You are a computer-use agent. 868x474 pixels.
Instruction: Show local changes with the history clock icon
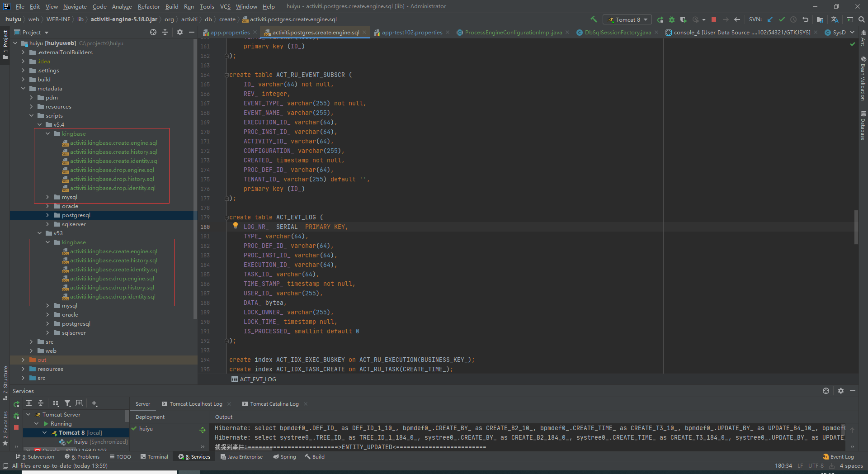pos(794,19)
